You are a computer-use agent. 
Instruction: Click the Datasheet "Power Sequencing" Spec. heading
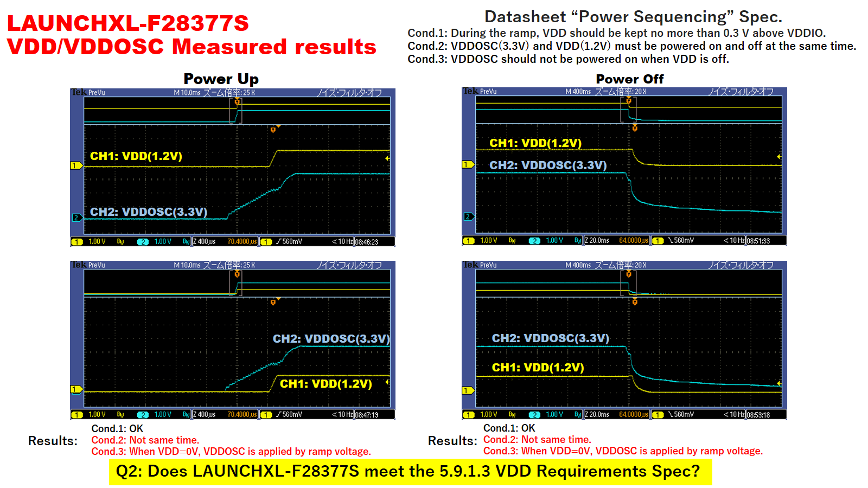[x=633, y=17]
